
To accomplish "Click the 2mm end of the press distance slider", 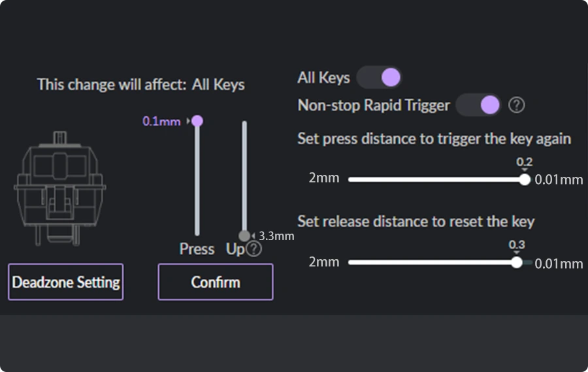I will click(x=324, y=178).
